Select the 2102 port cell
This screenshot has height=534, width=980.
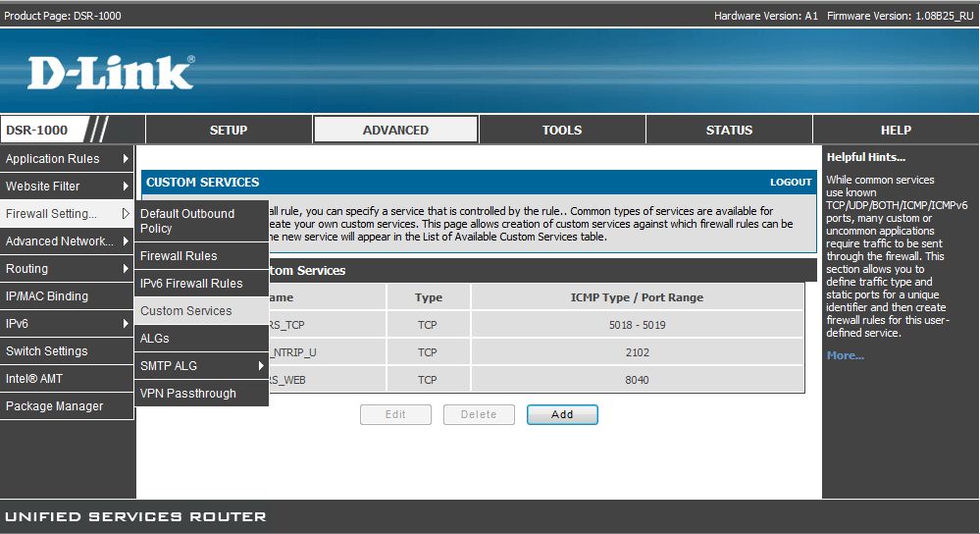(637, 352)
